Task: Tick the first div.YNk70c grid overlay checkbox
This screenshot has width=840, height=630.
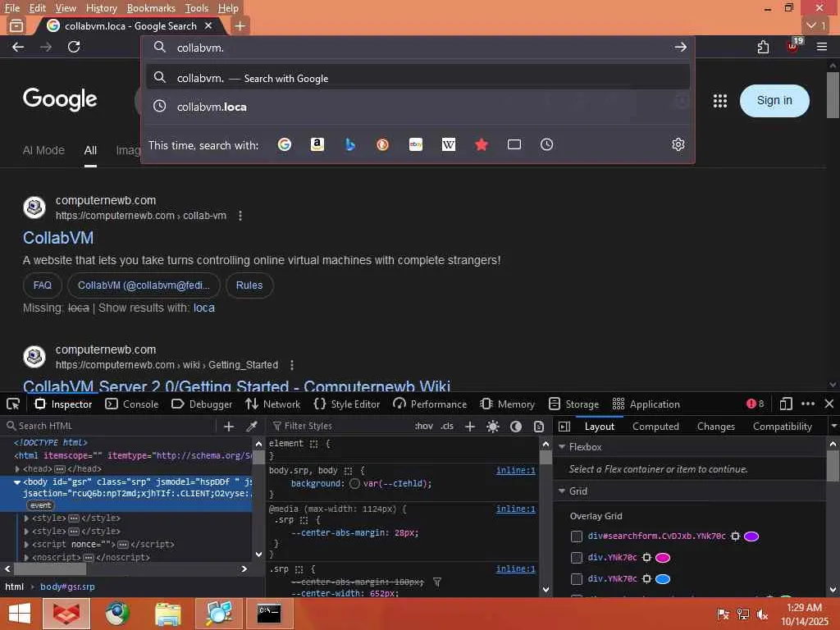Action: (577, 558)
